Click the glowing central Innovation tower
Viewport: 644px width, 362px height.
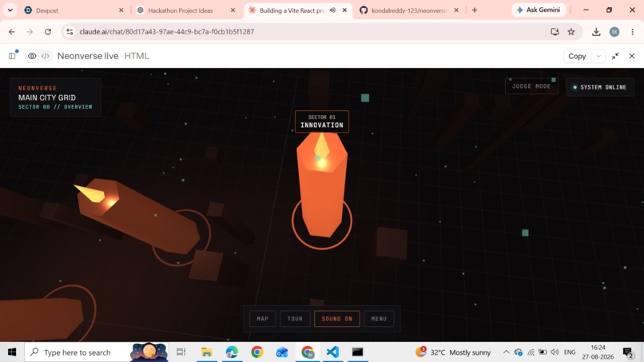322,185
